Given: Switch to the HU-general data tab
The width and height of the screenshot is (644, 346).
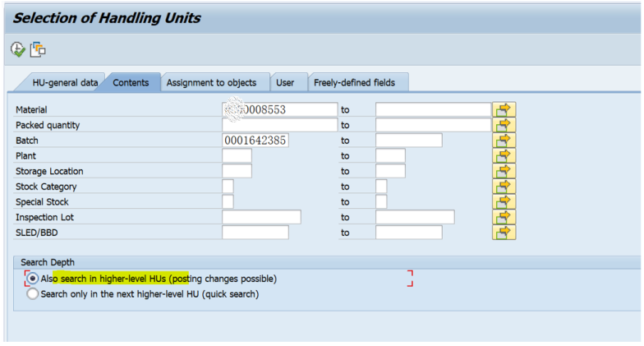Looking at the screenshot, I should click(x=65, y=83).
